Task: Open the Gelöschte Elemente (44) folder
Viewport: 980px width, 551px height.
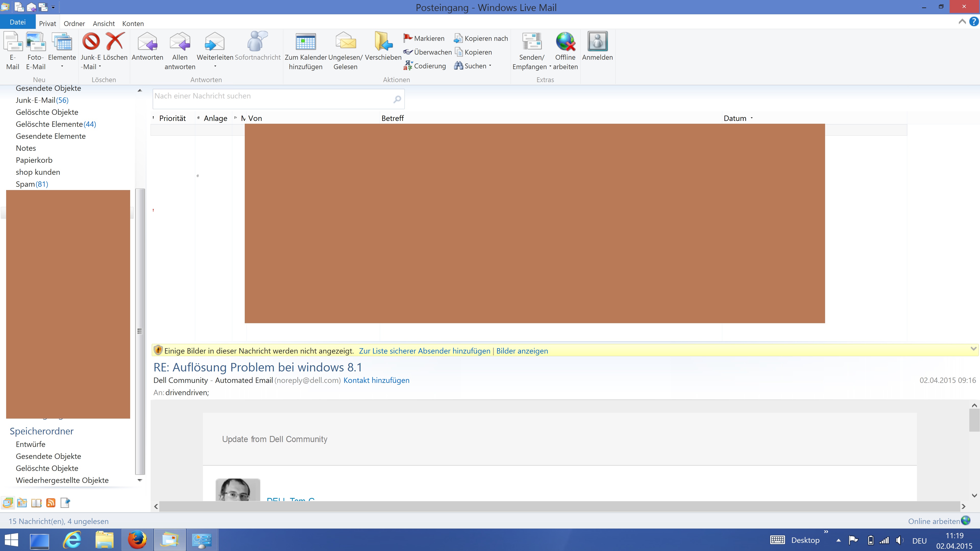Action: [56, 124]
